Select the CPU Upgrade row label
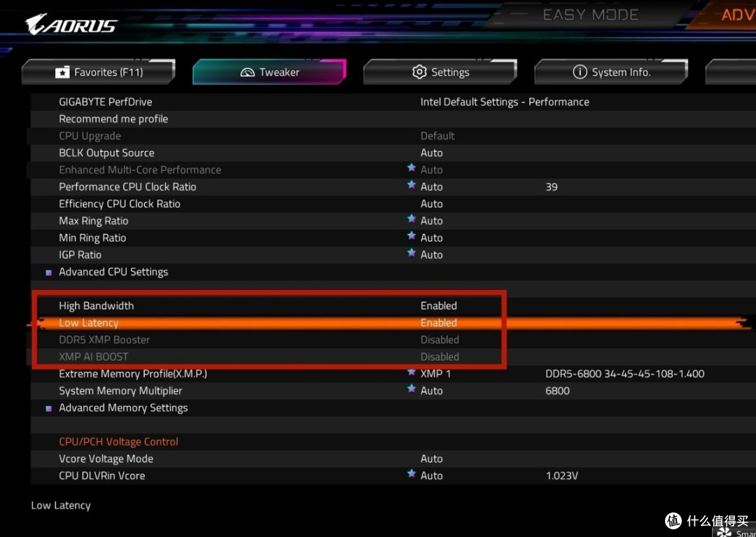The height and width of the screenshot is (537, 756). [x=90, y=136]
